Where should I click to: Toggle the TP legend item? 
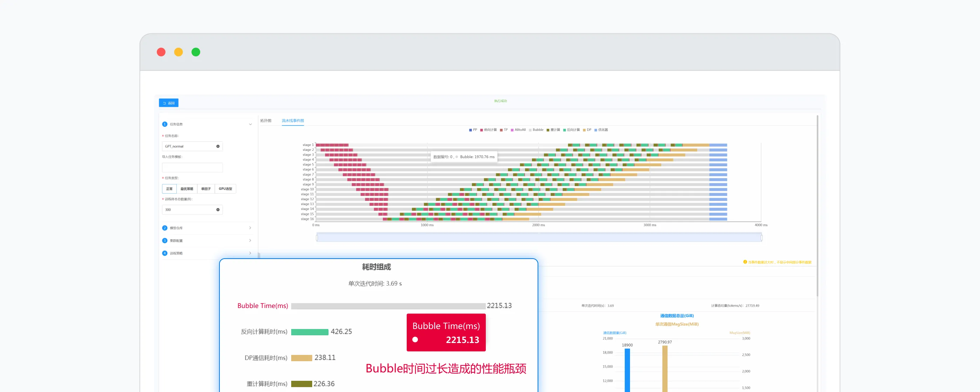click(x=504, y=130)
